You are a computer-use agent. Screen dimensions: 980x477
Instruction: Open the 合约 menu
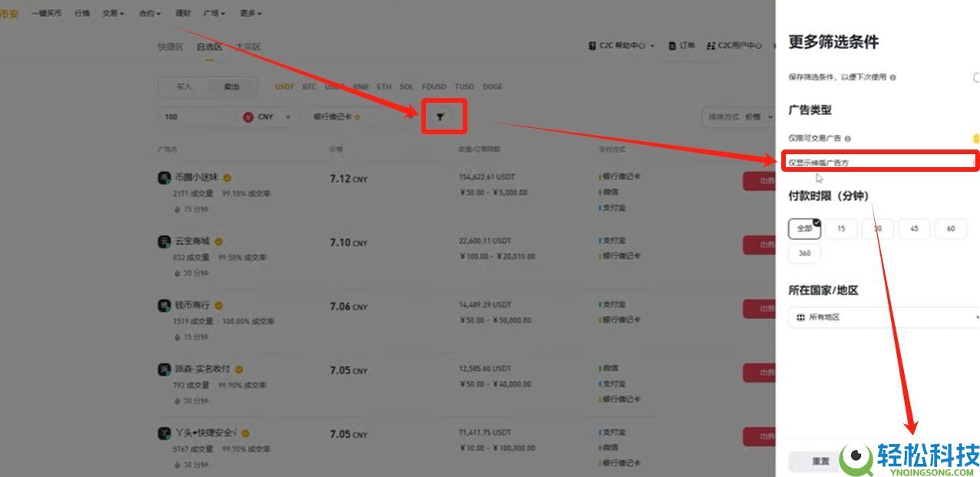point(147,12)
